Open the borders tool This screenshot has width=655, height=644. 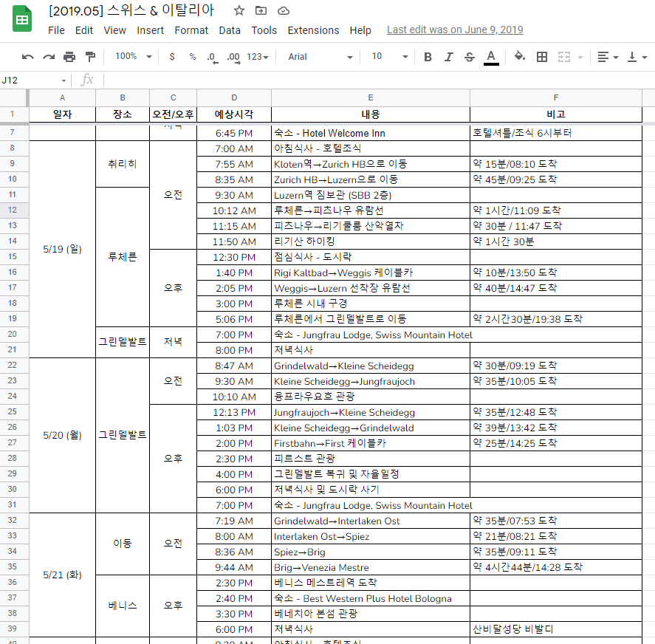542,57
